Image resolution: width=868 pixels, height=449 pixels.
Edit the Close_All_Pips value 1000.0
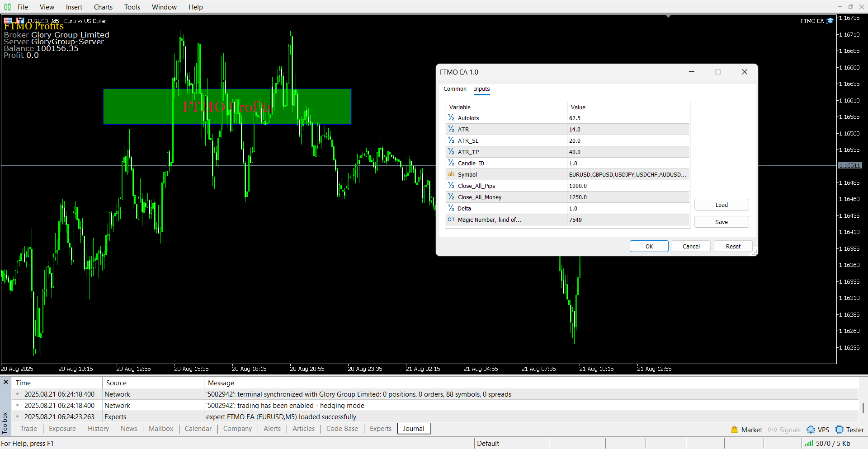(628, 186)
